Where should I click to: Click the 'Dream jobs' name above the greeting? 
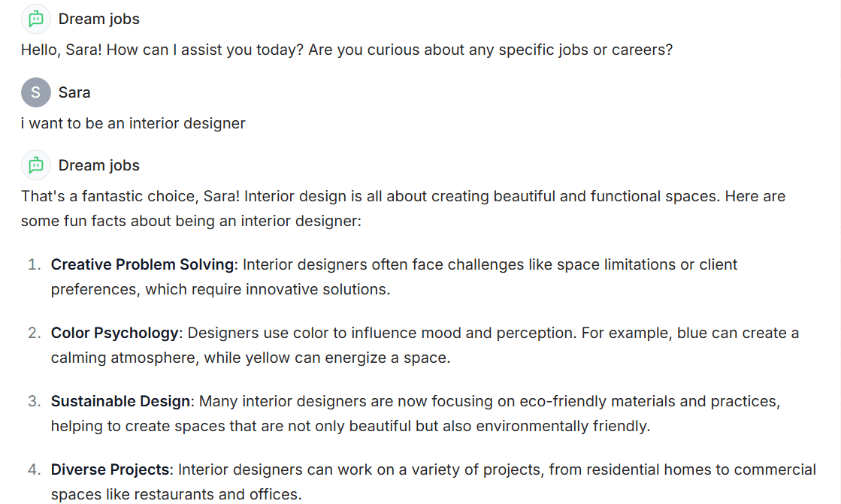98,20
